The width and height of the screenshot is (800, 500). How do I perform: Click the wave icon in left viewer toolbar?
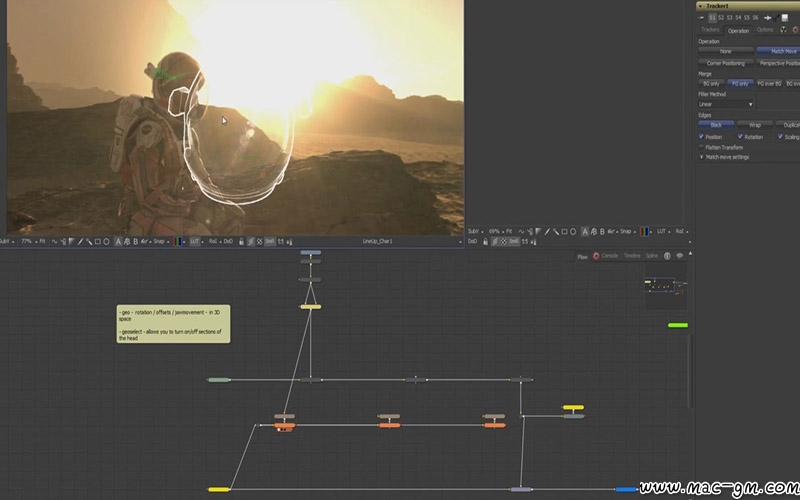point(54,241)
